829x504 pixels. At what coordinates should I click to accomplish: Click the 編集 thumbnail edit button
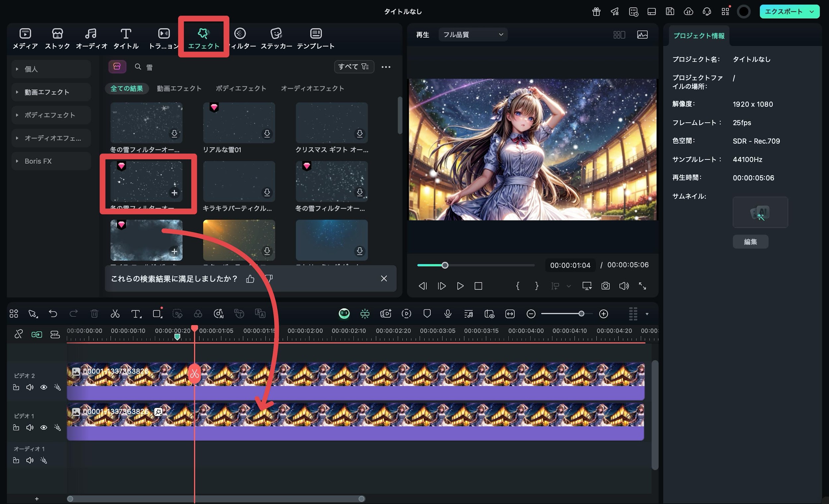tap(750, 242)
